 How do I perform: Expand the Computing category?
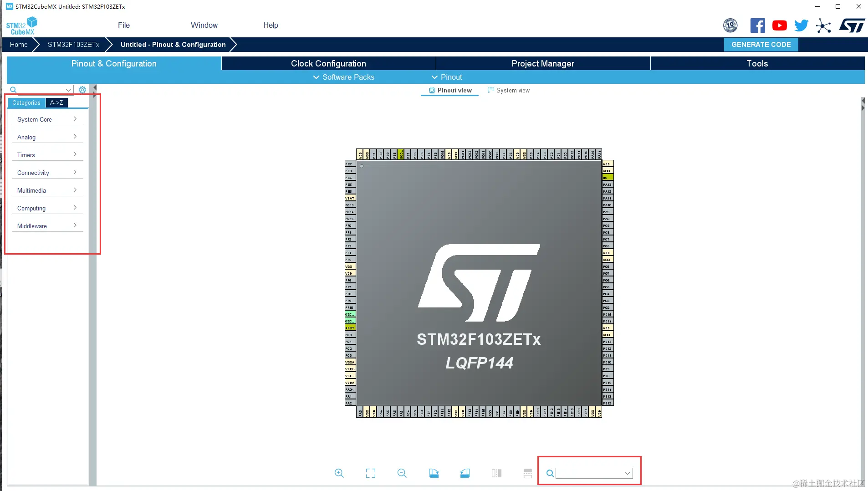(47, 208)
